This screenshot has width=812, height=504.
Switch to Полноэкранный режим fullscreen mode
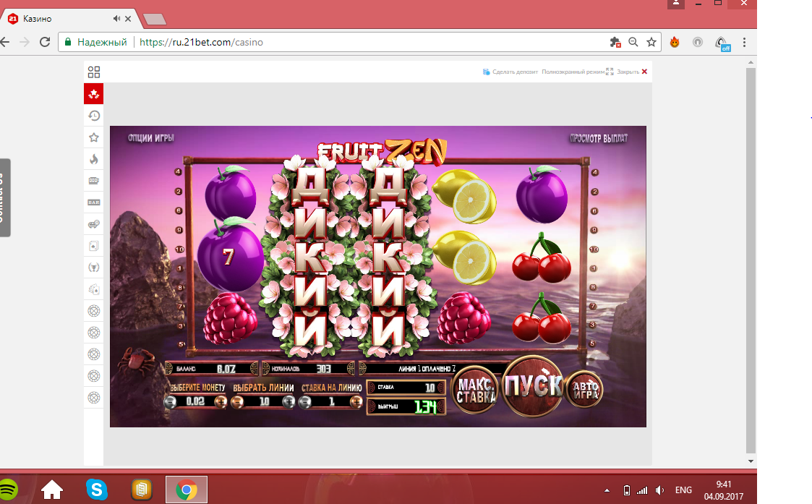click(x=578, y=72)
